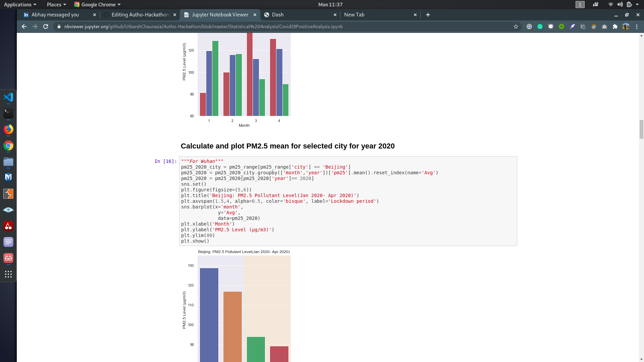Image resolution: width=644 pixels, height=362 pixels.
Task: Open Firefox from the dock
Action: [8, 129]
